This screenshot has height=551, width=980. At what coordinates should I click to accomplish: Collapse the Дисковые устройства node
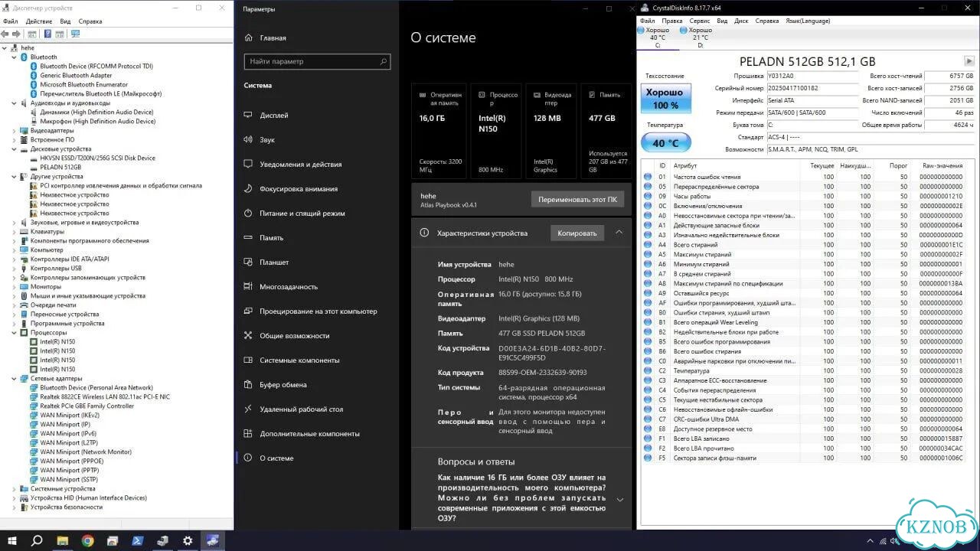(x=15, y=149)
